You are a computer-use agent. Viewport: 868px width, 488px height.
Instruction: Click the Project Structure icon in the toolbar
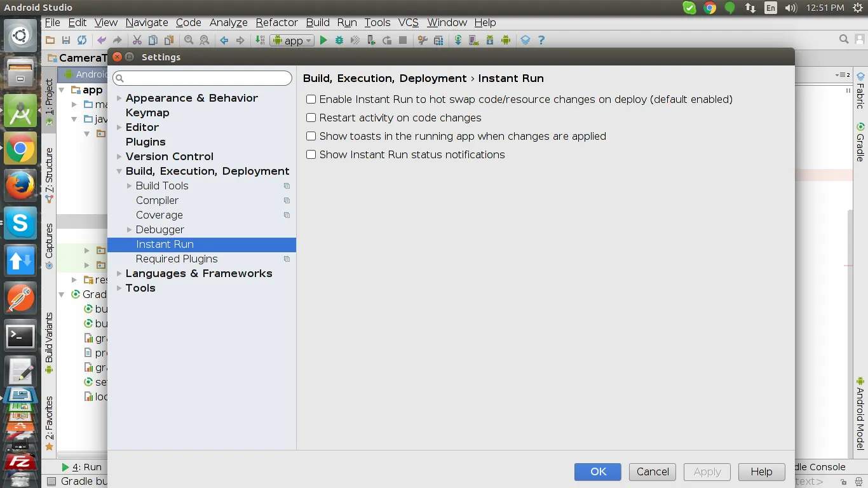click(x=438, y=40)
